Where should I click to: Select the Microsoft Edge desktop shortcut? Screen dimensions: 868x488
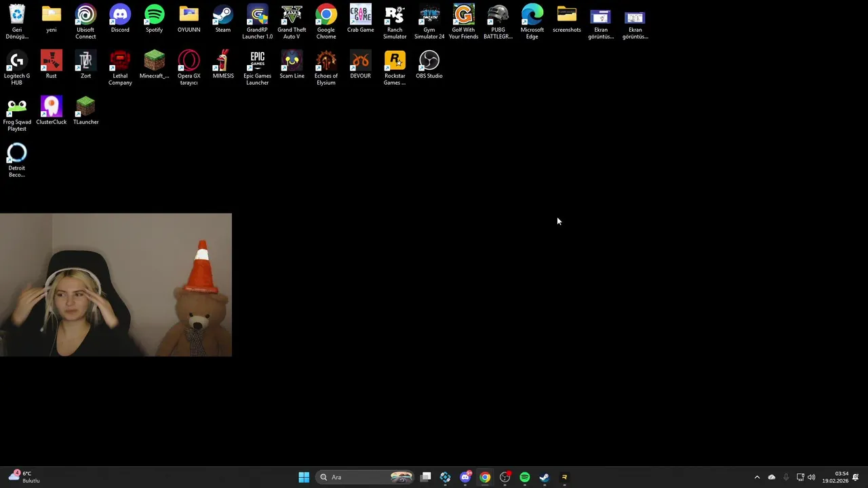coord(532,22)
